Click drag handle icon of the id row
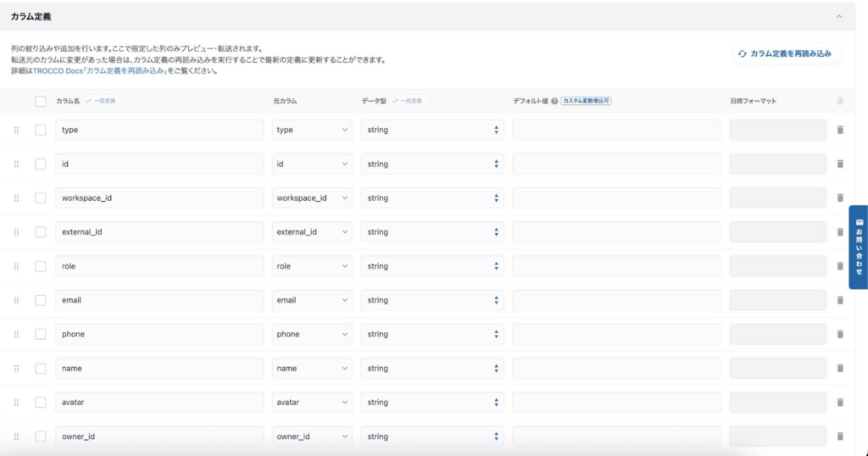Screen dimensions: 868x456 16,164
